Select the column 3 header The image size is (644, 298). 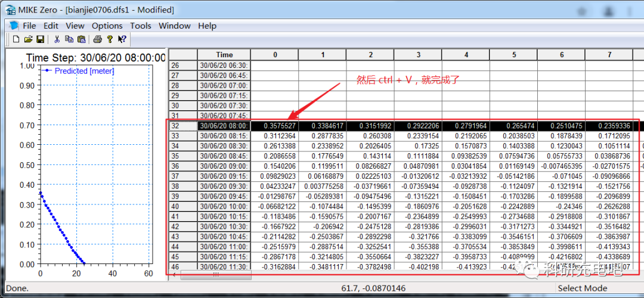pyautogui.click(x=418, y=55)
